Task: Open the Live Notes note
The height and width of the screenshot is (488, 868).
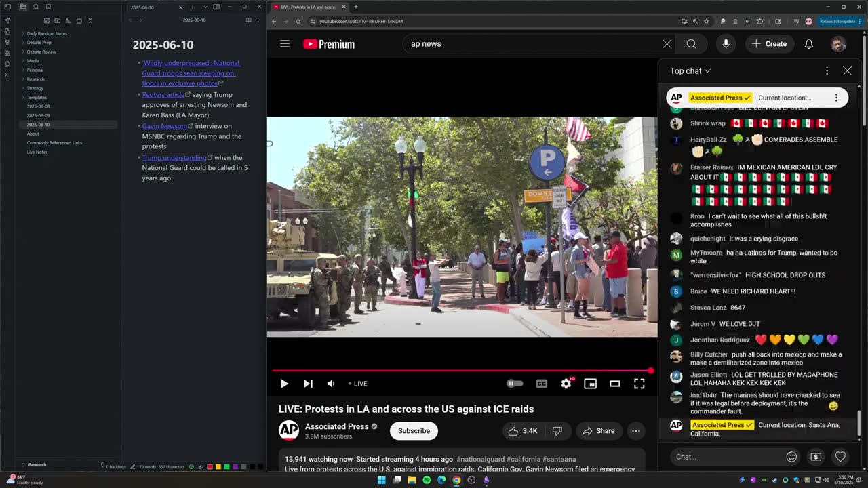Action: (x=37, y=152)
